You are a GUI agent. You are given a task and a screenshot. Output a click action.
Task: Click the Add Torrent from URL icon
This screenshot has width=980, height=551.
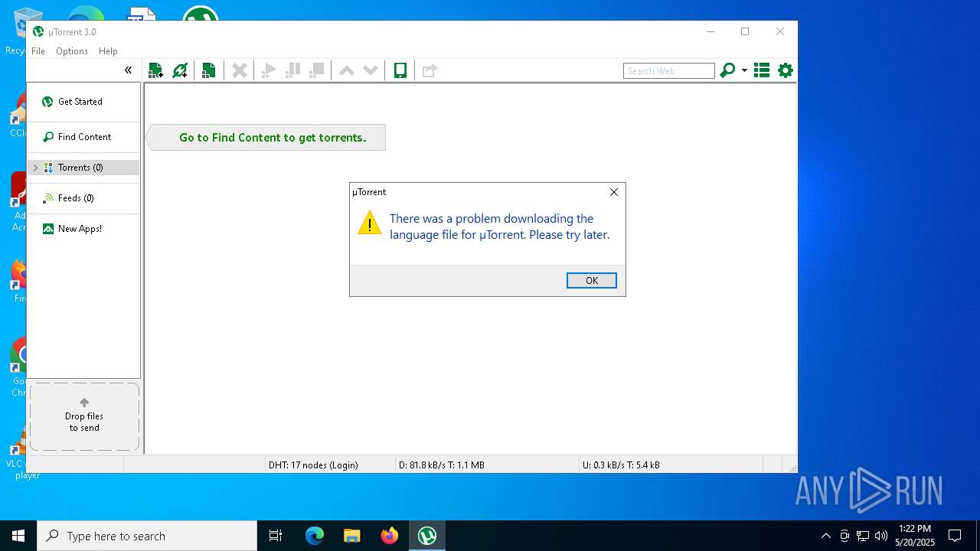pos(180,70)
